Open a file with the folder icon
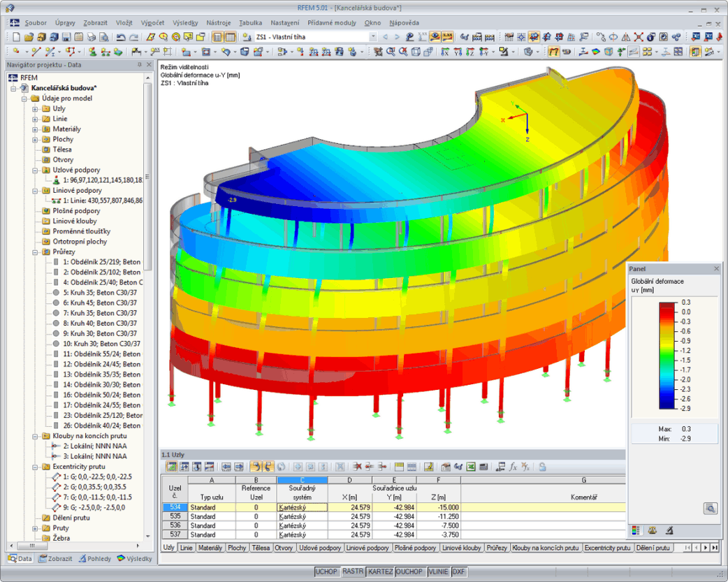728x582 pixels. click(x=29, y=37)
